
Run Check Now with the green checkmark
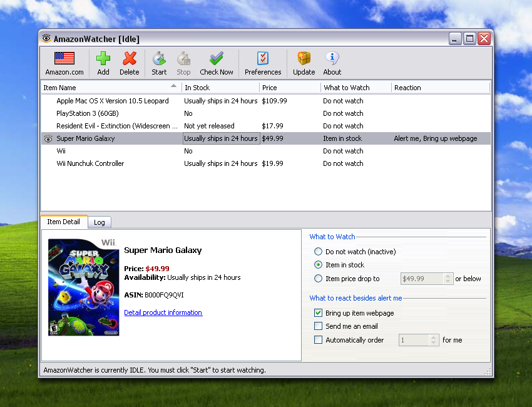click(x=217, y=58)
